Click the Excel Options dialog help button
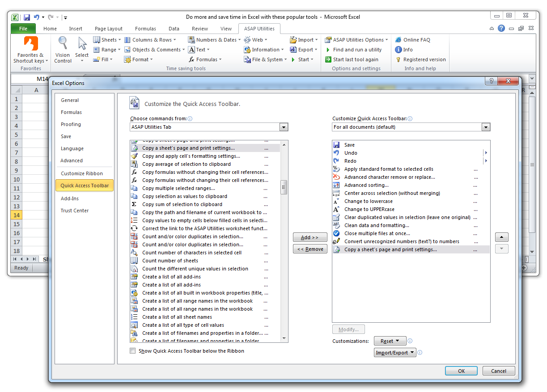 491,81
